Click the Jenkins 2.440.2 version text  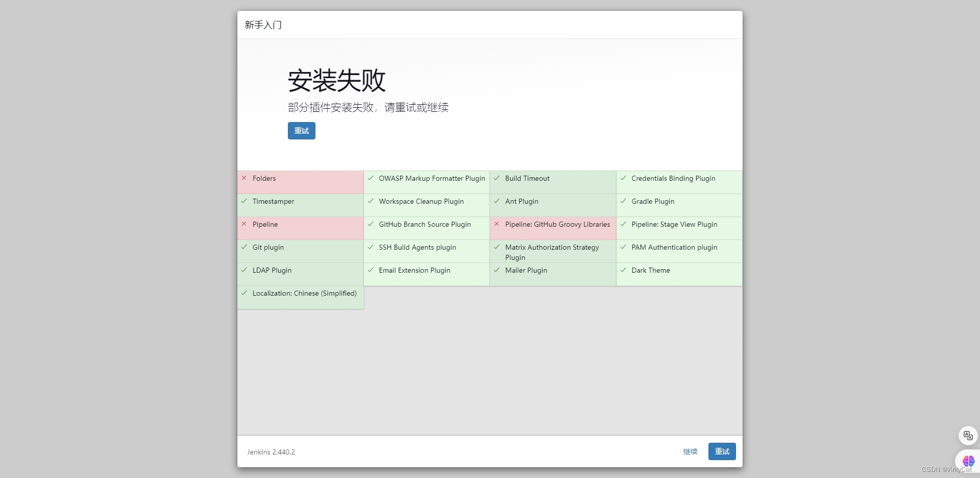pyautogui.click(x=271, y=452)
